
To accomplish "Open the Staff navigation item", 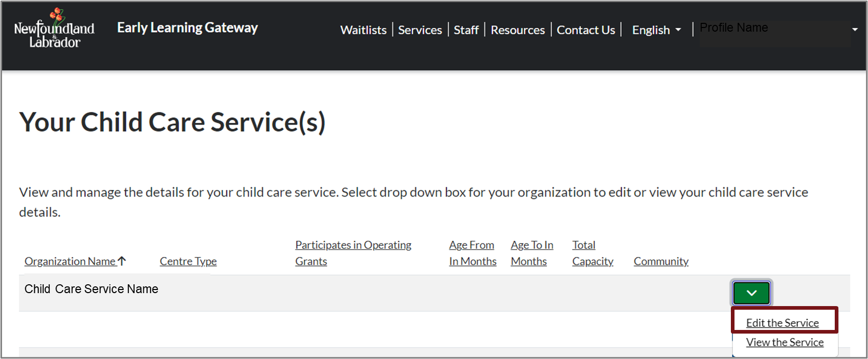I will click(466, 30).
